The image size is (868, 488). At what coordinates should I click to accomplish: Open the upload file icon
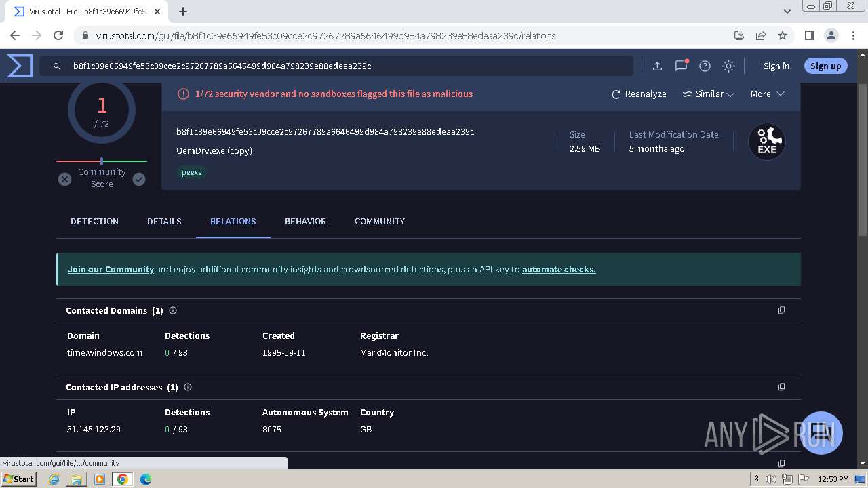[657, 66]
